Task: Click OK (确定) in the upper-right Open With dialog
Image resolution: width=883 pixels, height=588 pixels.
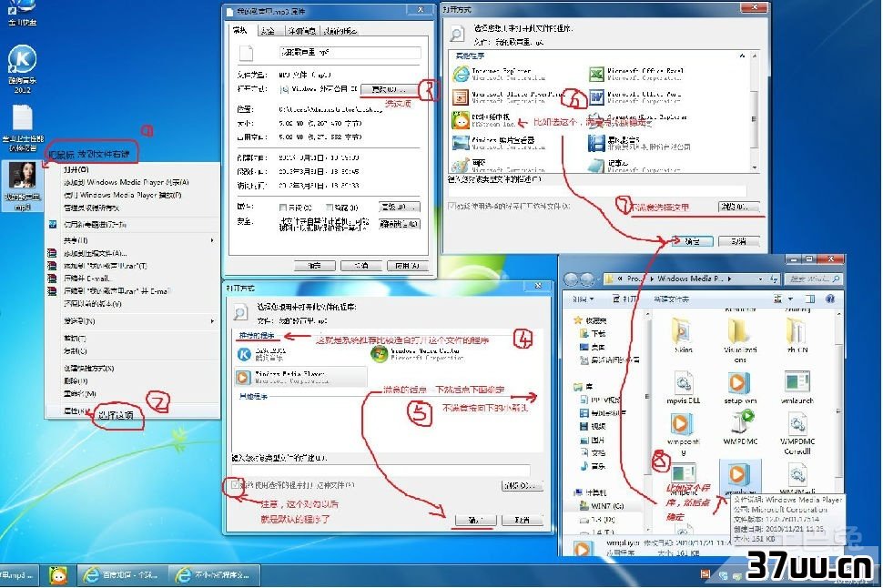Action: point(693,241)
